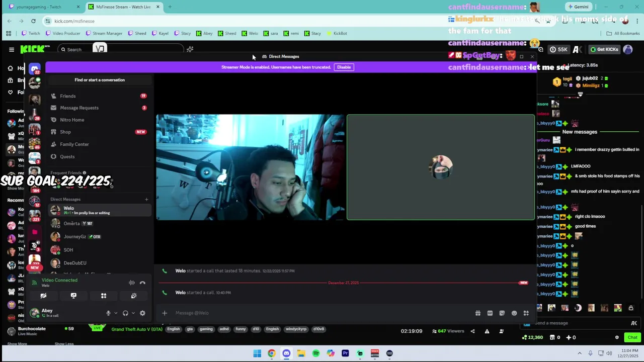
Task: Open the DeeDubEU direct message
Action: click(99, 262)
